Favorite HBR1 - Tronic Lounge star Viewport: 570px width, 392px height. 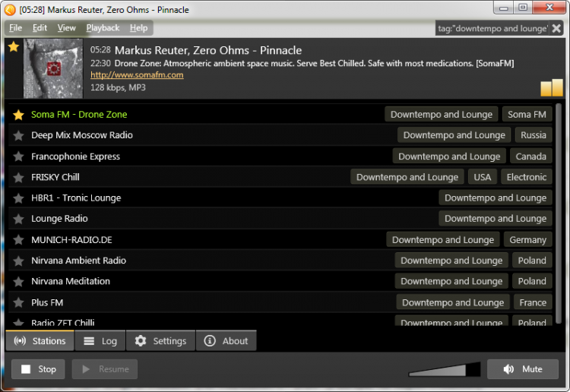pos(18,198)
